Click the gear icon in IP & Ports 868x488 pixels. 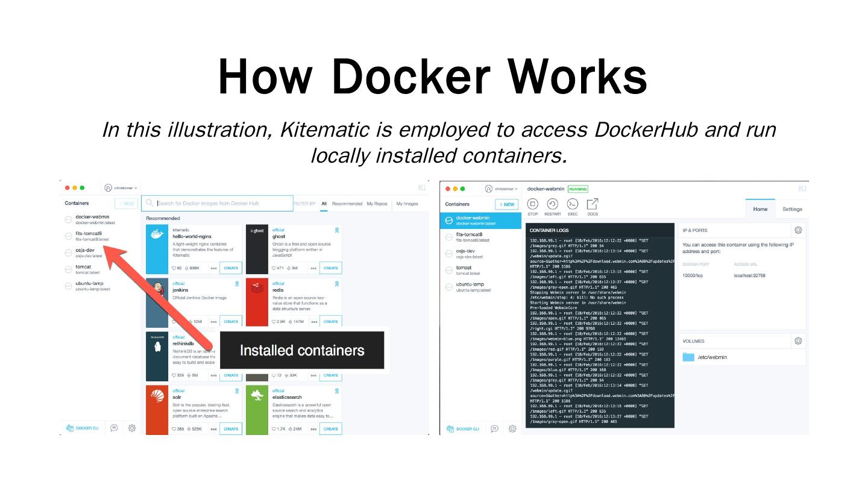[x=798, y=230]
